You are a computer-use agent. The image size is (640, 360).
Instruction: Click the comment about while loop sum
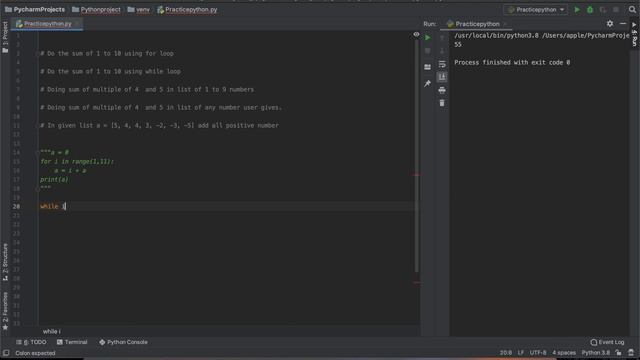click(x=110, y=71)
